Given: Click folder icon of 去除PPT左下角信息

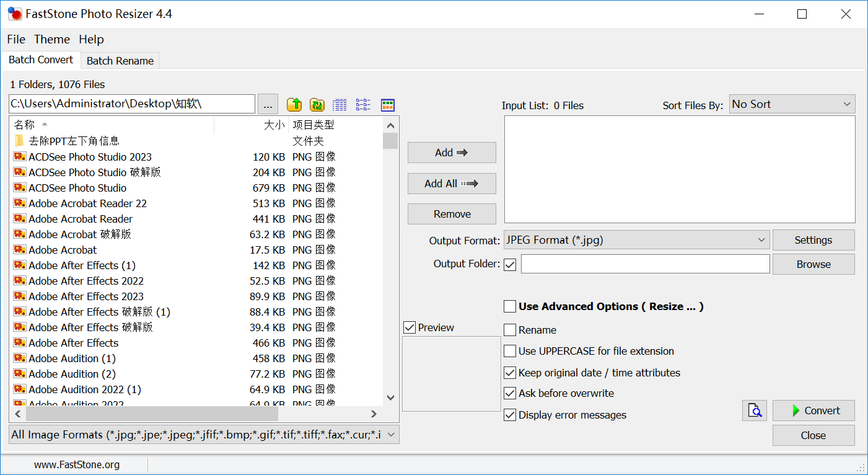Looking at the screenshot, I should click(19, 141).
